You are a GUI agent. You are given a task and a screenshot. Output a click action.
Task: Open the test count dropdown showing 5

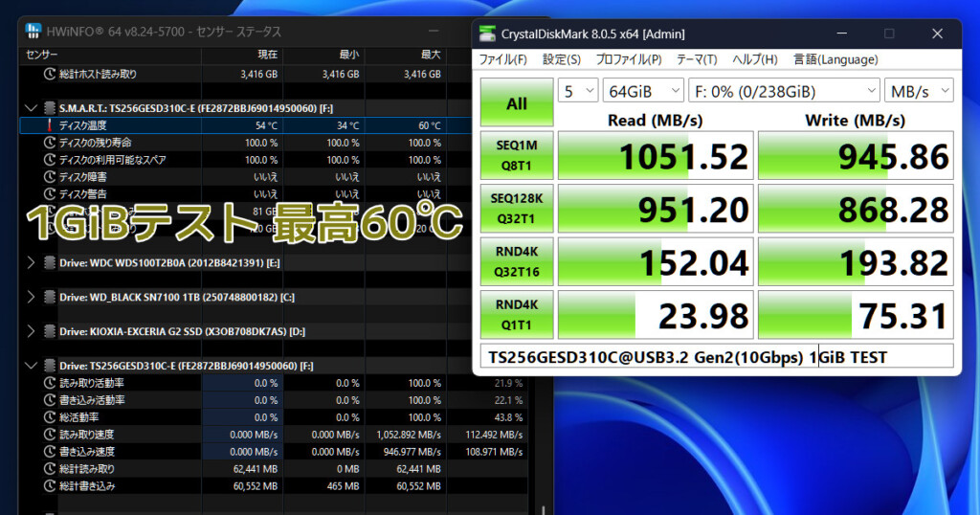578,91
